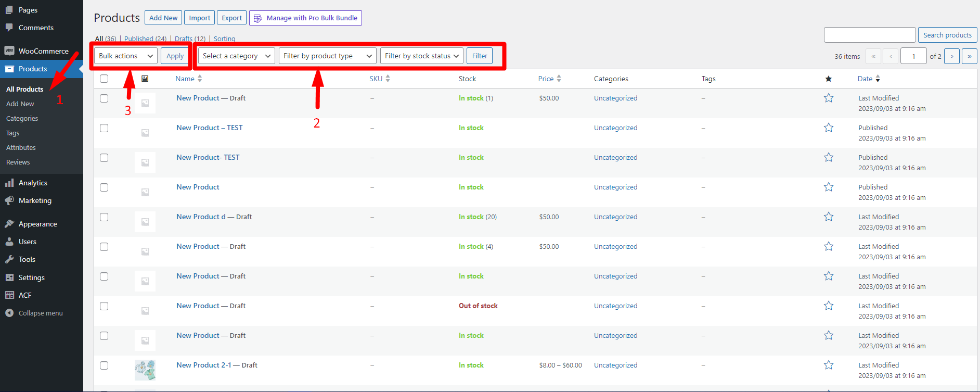Tick the select-all checkbox in table header
980x392 pixels.
coord(104,79)
